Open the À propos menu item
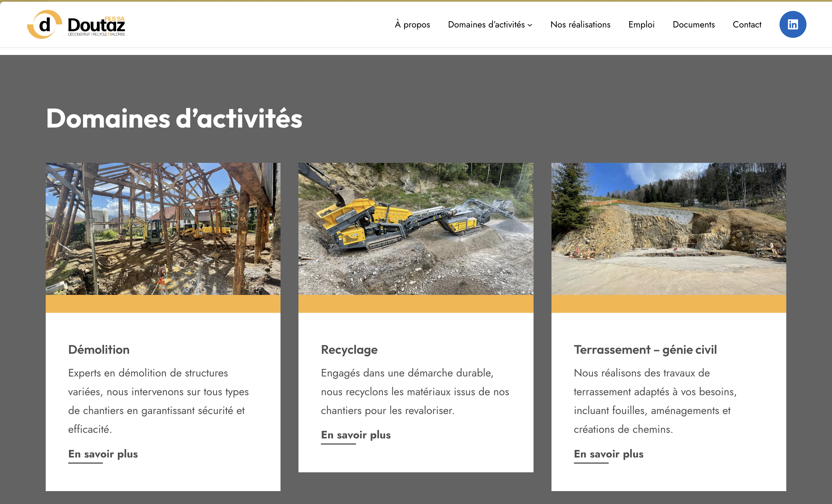Screen dimensions: 832x504 click(412, 25)
